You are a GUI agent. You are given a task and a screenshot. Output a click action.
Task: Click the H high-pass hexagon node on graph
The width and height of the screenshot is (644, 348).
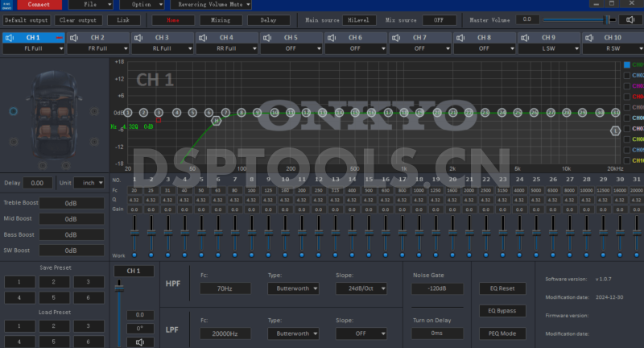coord(216,120)
